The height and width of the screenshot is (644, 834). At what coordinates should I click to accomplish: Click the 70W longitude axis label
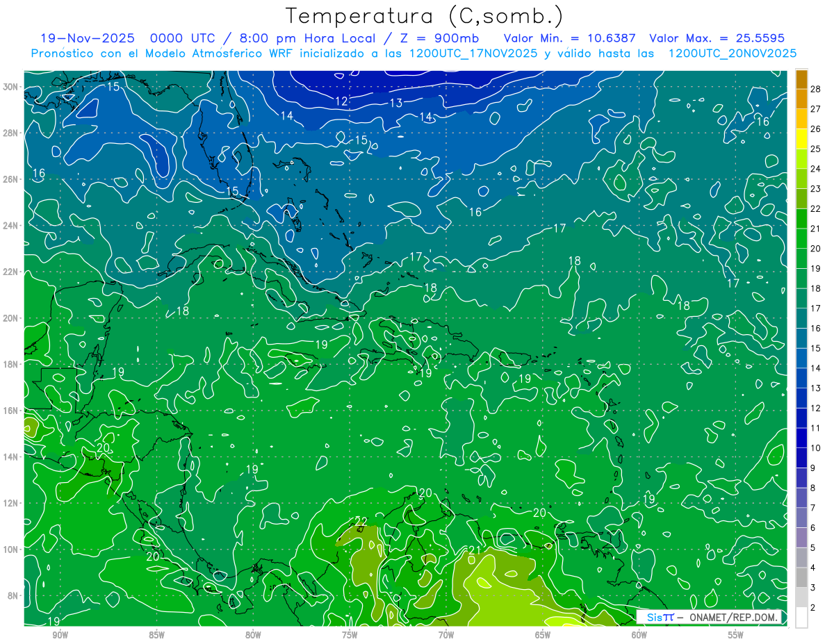coord(446,635)
